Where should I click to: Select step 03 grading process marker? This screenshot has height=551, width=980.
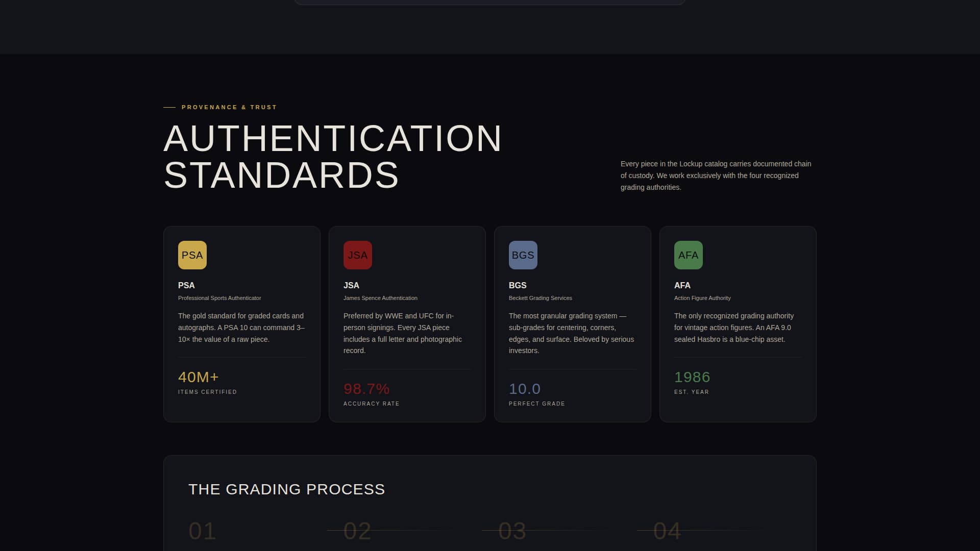point(512,531)
